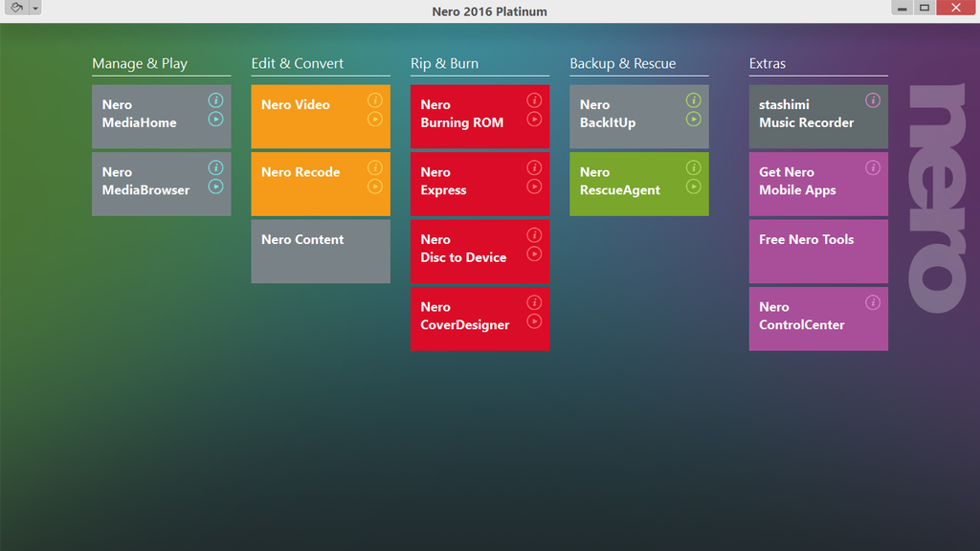This screenshot has width=980, height=551.
Task: Minimize the Nero 2016 Platinum window
Action: [x=902, y=8]
